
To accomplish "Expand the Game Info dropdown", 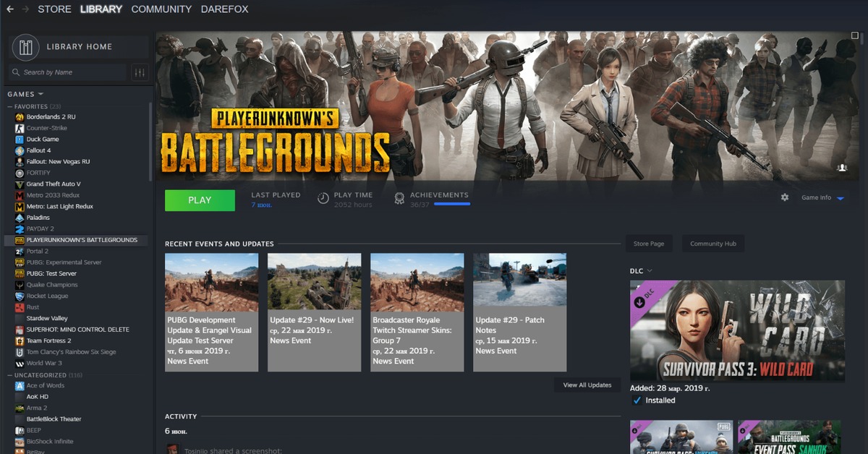I will pyautogui.click(x=840, y=198).
